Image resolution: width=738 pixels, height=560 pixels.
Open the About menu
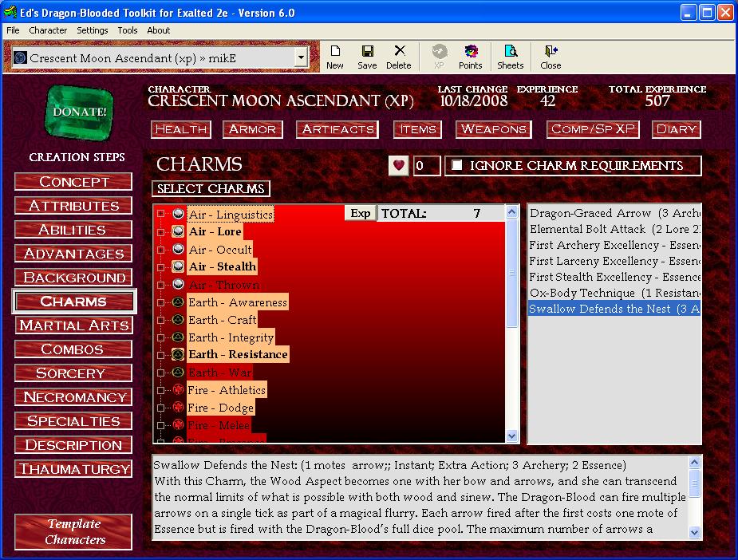[159, 30]
